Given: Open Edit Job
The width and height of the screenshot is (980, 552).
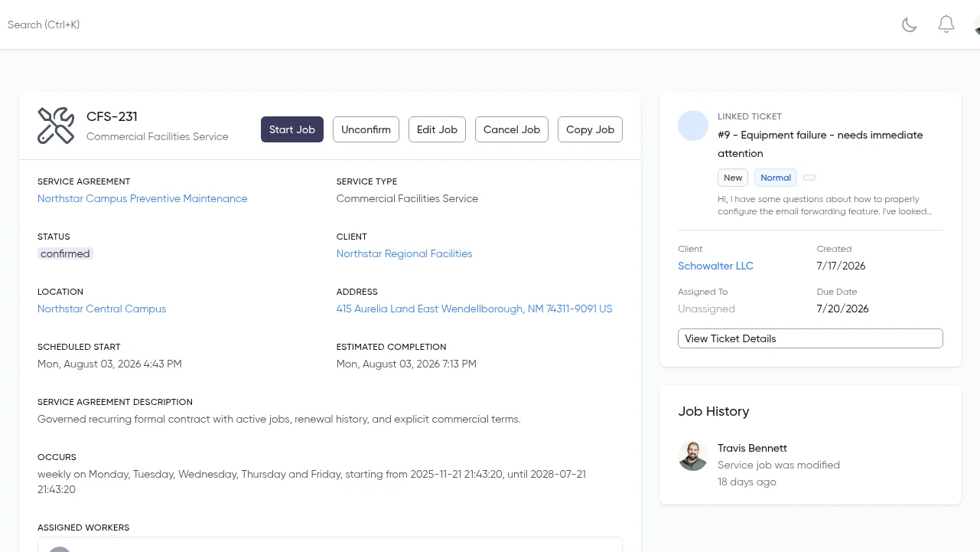Looking at the screenshot, I should (x=437, y=129).
